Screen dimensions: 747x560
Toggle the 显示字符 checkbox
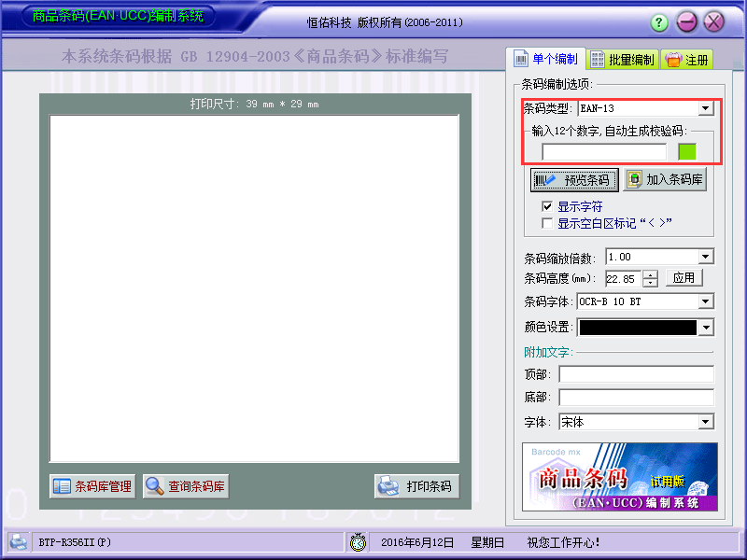pyautogui.click(x=547, y=206)
